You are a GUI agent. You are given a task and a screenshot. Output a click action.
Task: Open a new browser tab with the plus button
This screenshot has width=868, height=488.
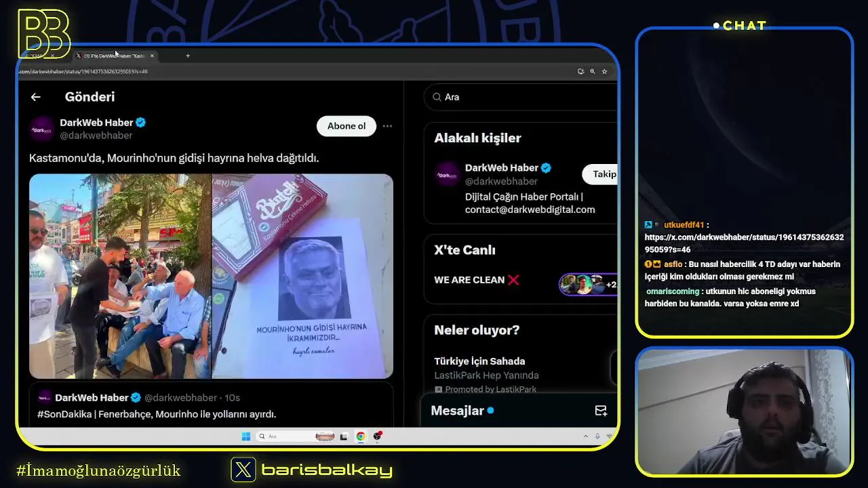[188, 56]
